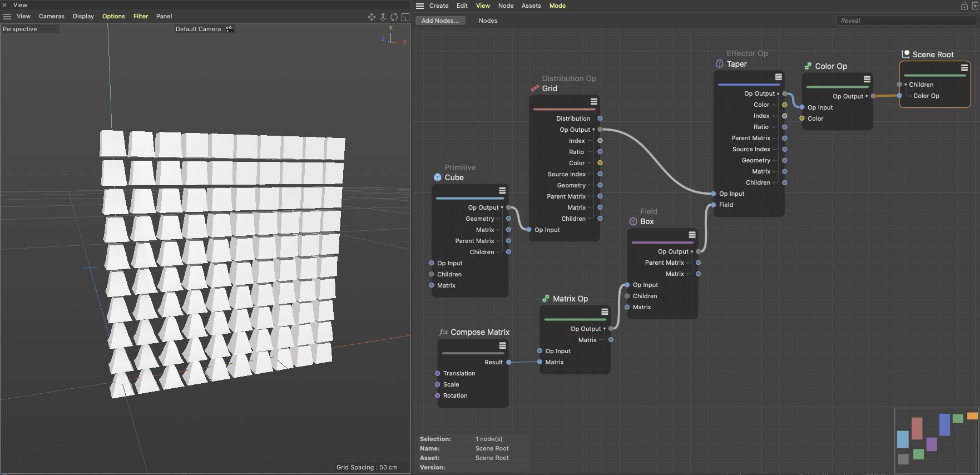Open the Assets menu in node editor
Screen dimensions: 980x475
click(531, 6)
